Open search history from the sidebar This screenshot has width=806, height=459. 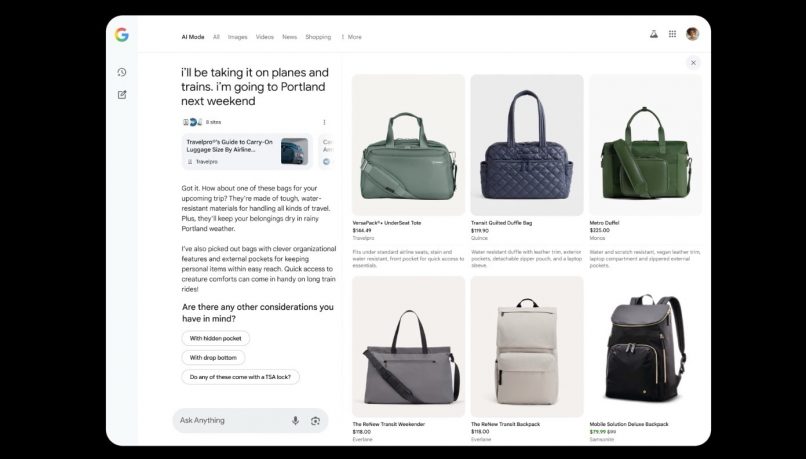[122, 72]
